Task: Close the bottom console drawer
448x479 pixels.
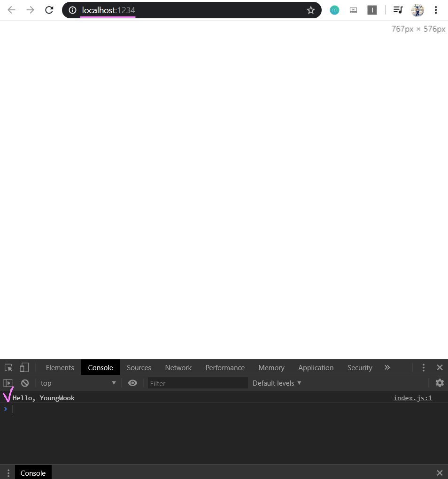Action: pos(440,473)
